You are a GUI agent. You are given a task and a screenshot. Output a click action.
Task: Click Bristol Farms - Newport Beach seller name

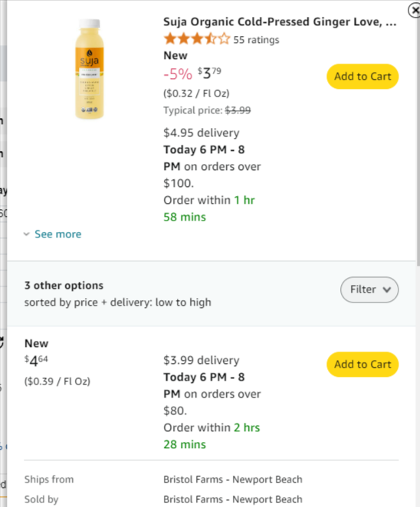click(233, 499)
